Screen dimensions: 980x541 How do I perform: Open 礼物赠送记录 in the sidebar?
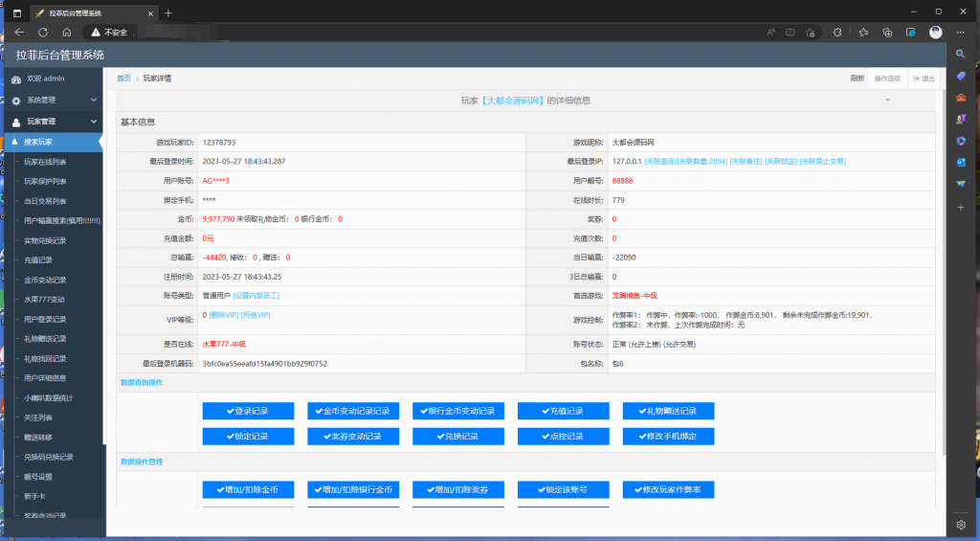[x=45, y=339]
